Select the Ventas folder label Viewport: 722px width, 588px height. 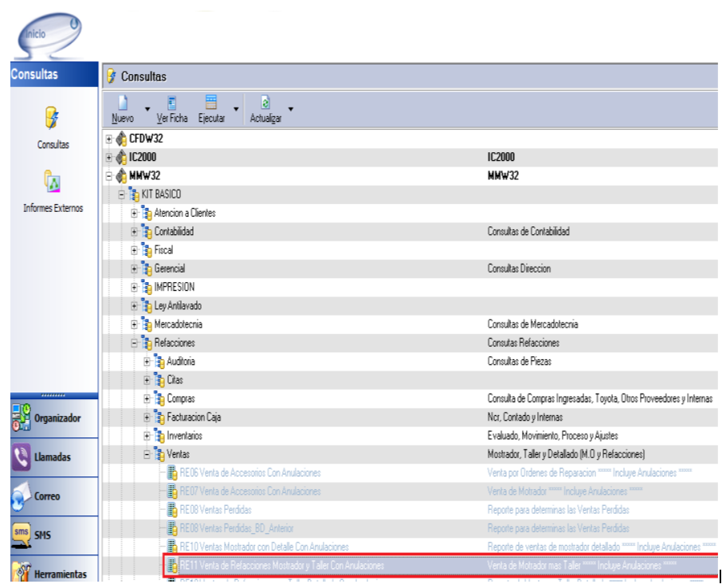tap(179, 454)
